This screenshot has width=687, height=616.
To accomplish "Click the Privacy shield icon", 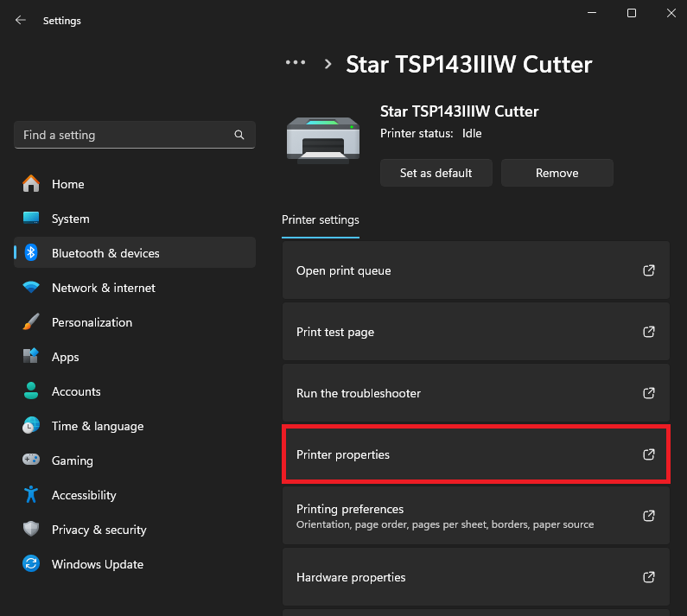I will point(31,529).
